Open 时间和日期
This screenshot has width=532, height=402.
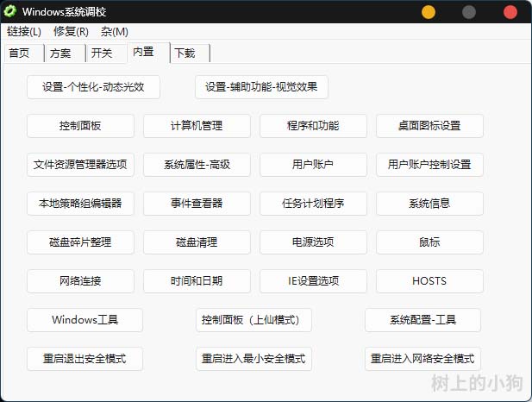click(x=197, y=281)
